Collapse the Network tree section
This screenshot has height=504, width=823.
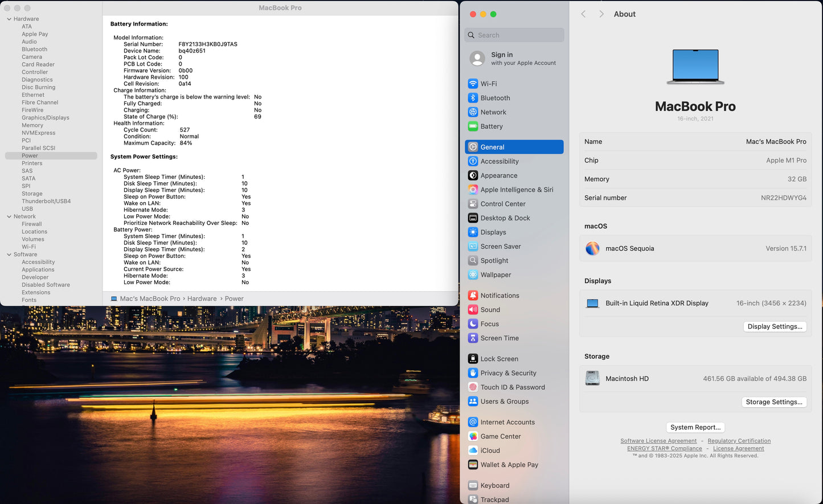click(9, 216)
